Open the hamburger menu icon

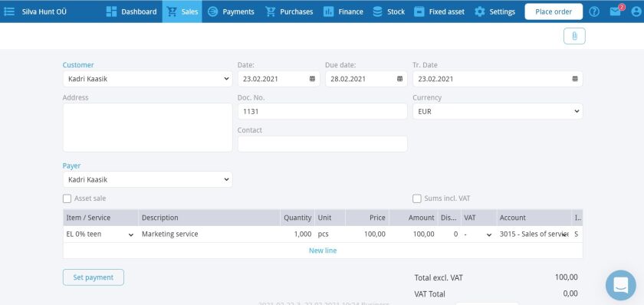9,11
